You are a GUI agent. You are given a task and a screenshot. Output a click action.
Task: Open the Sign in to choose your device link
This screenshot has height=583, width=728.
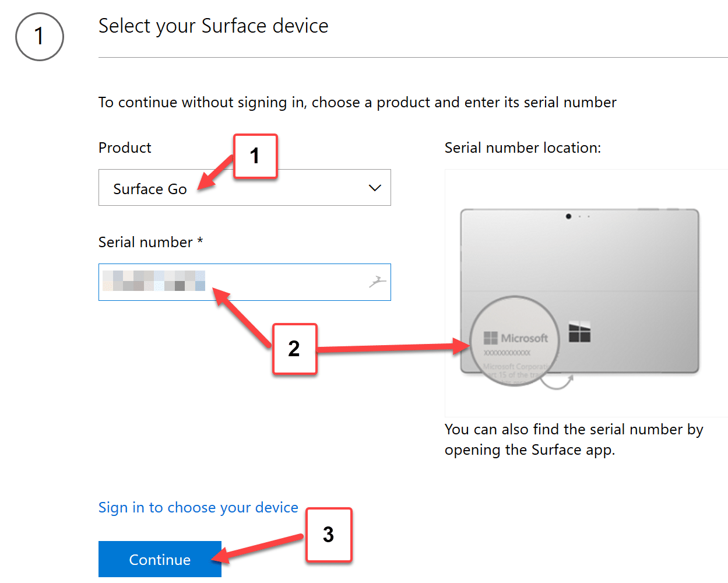tap(198, 507)
